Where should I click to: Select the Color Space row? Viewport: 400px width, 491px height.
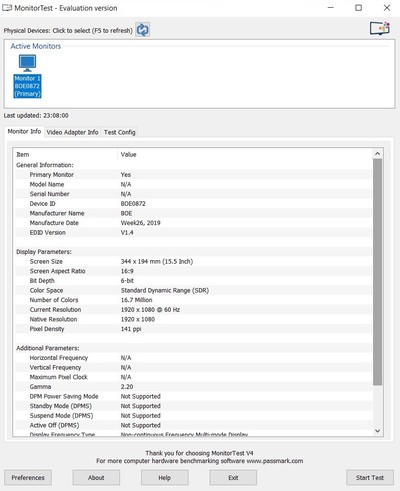click(193, 291)
